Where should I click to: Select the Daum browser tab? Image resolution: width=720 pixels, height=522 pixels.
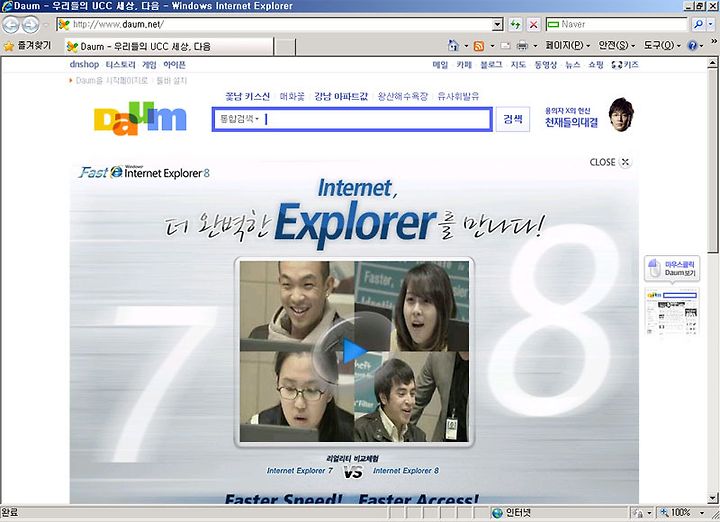(x=169, y=46)
